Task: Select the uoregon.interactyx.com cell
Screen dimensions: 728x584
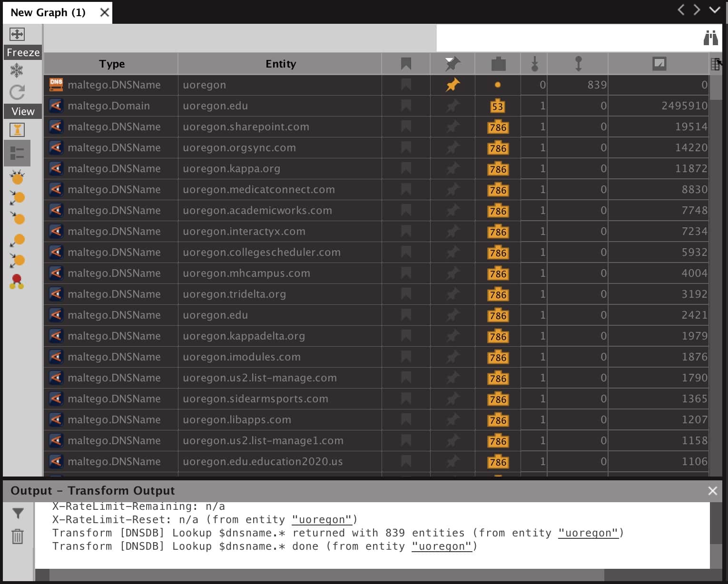Action: click(x=280, y=231)
